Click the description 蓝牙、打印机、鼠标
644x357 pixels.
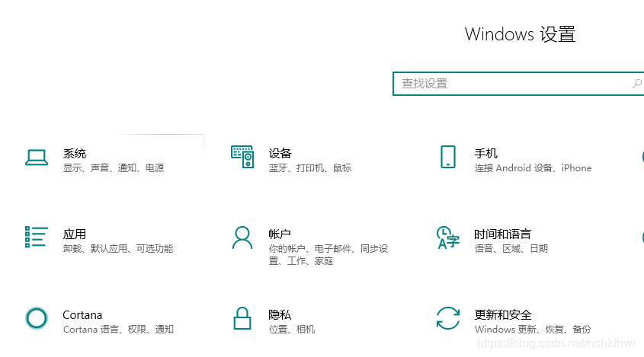(310, 167)
